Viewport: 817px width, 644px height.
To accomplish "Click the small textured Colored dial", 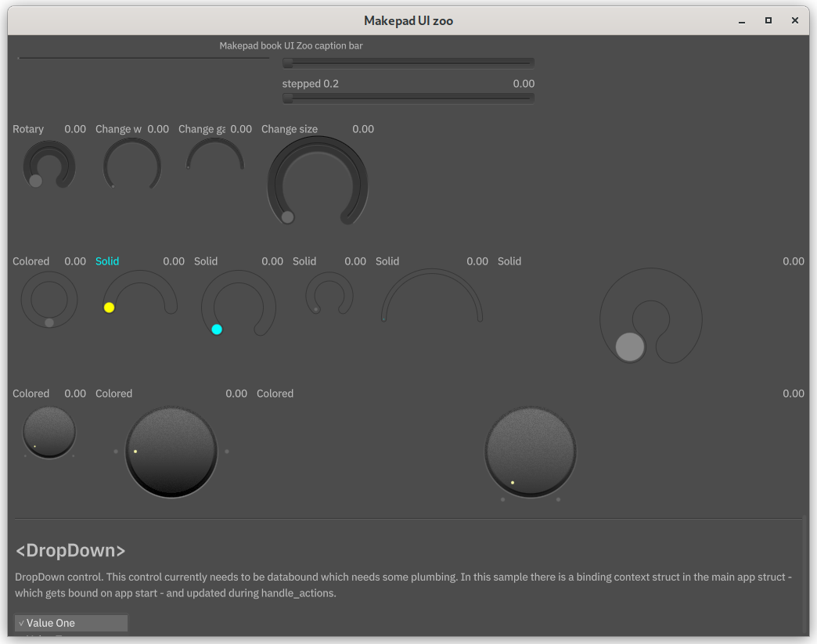I will 49,432.
